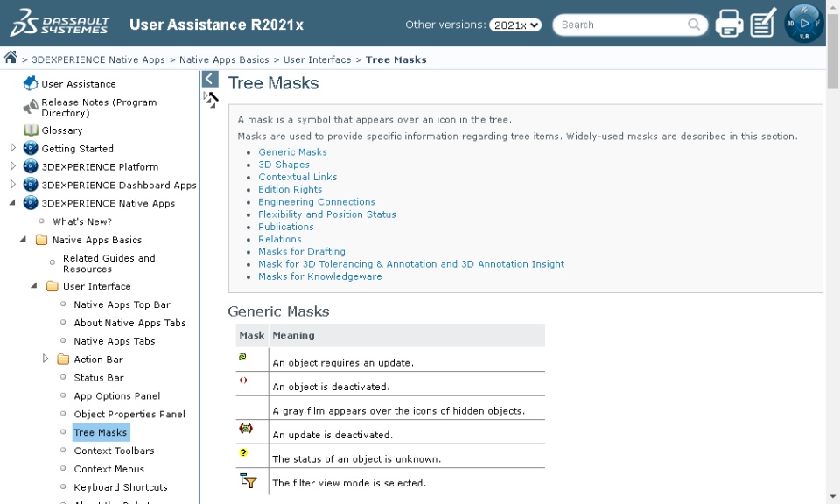The width and height of the screenshot is (840, 504).
Task: Select Status Bar in tree
Action: pyautogui.click(x=99, y=378)
